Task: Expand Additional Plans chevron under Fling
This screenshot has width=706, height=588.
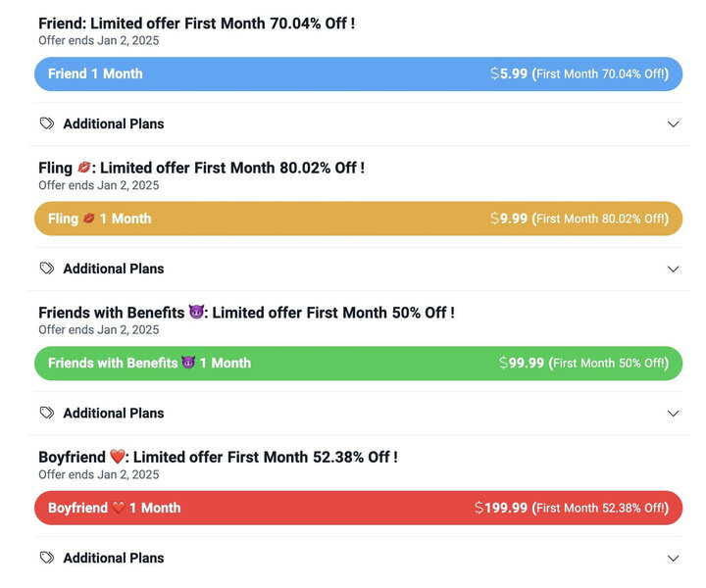Action: coord(673,269)
